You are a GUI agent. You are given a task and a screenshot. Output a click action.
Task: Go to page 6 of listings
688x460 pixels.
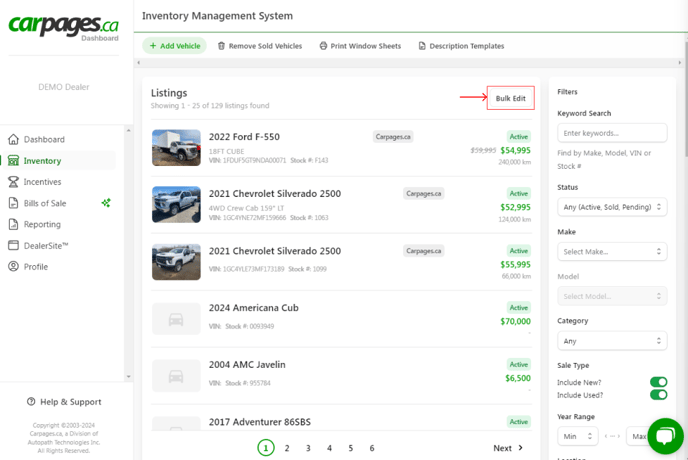372,448
